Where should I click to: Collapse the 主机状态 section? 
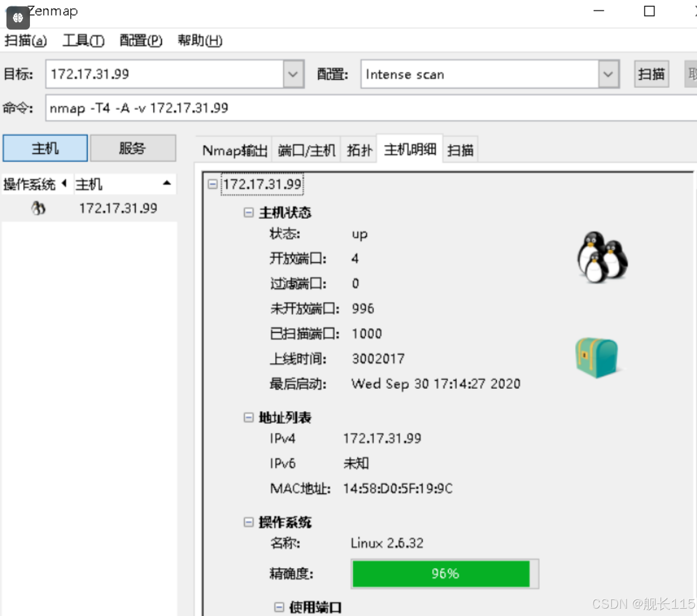[x=248, y=212]
